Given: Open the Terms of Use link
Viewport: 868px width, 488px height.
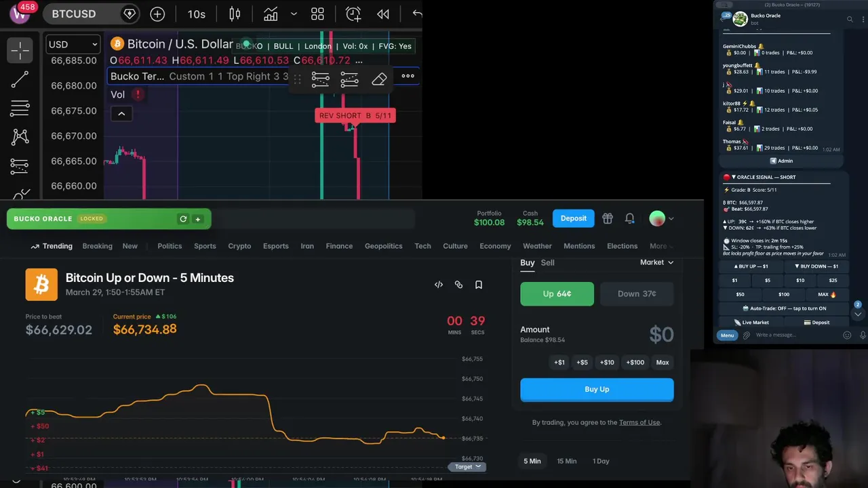Looking at the screenshot, I should click(x=639, y=422).
